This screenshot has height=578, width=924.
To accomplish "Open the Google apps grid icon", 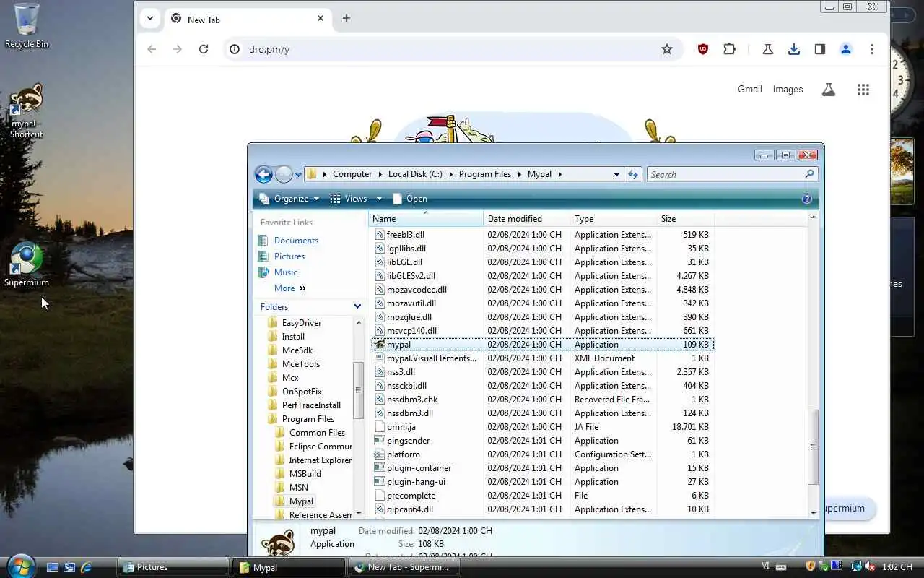I will coord(863,90).
